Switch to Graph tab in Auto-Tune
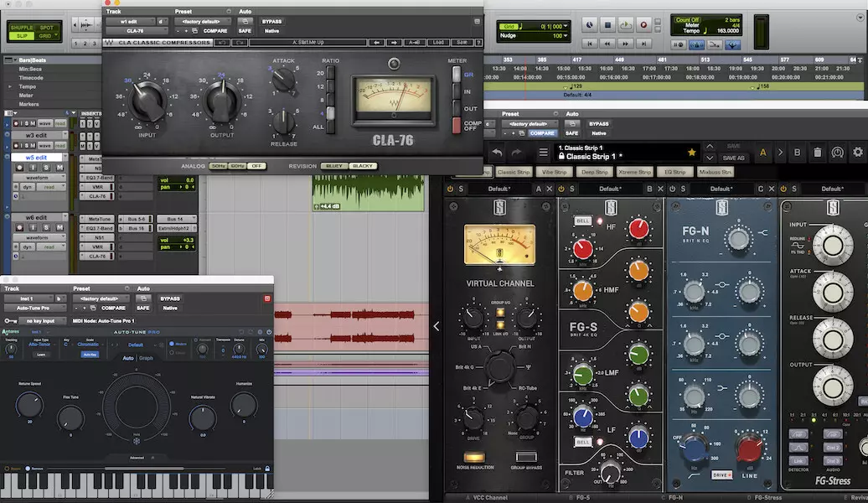Image resolution: width=868 pixels, height=503 pixels. coord(145,358)
